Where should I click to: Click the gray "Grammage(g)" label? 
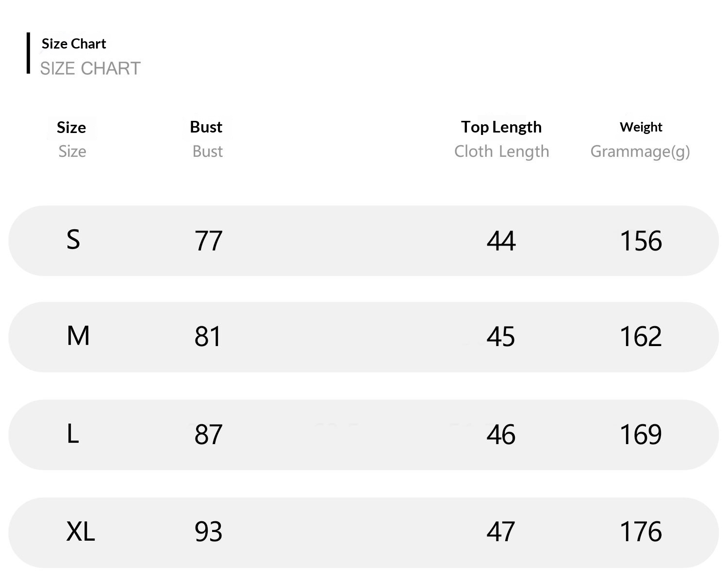click(640, 151)
